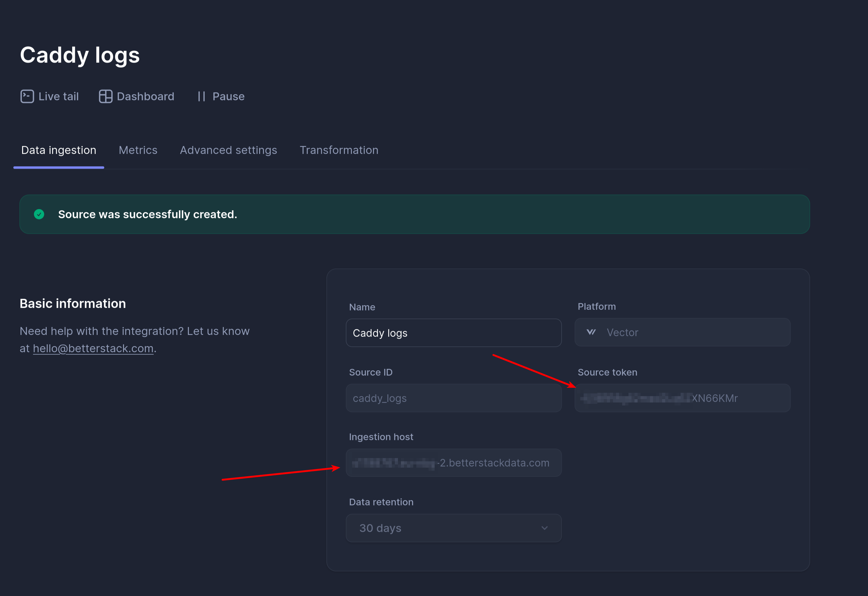The height and width of the screenshot is (596, 868).
Task: Click the Ingestion host field
Action: tap(453, 463)
